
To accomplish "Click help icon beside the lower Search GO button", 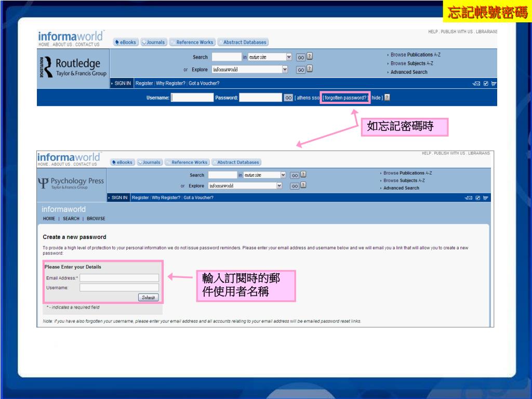I will pos(303,175).
